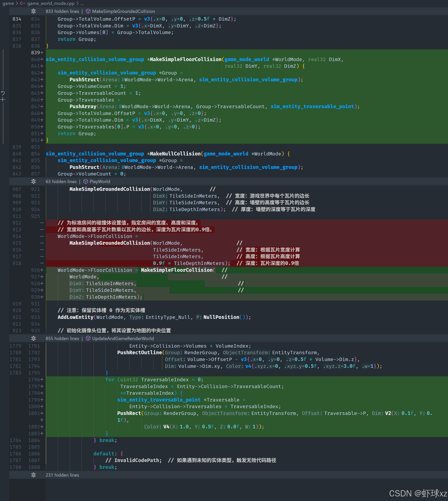
Task: Click the revert change arrow icon
Action: point(3,93)
